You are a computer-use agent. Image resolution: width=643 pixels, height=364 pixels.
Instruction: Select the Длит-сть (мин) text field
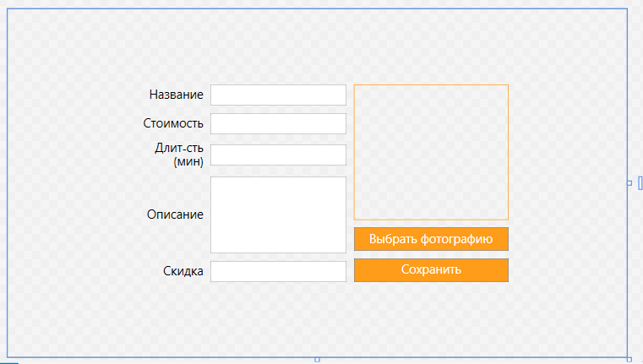pos(279,155)
